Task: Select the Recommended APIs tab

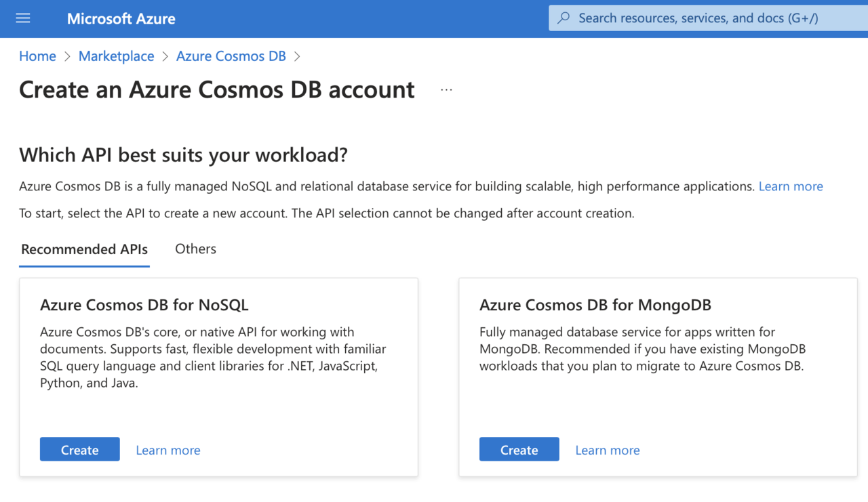Action: (84, 249)
